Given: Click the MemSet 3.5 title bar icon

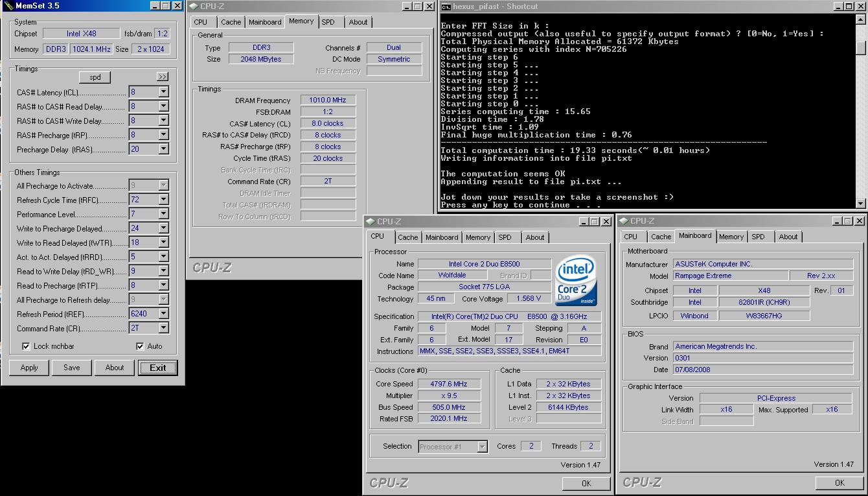Looking at the screenshot, I should click(x=8, y=6).
